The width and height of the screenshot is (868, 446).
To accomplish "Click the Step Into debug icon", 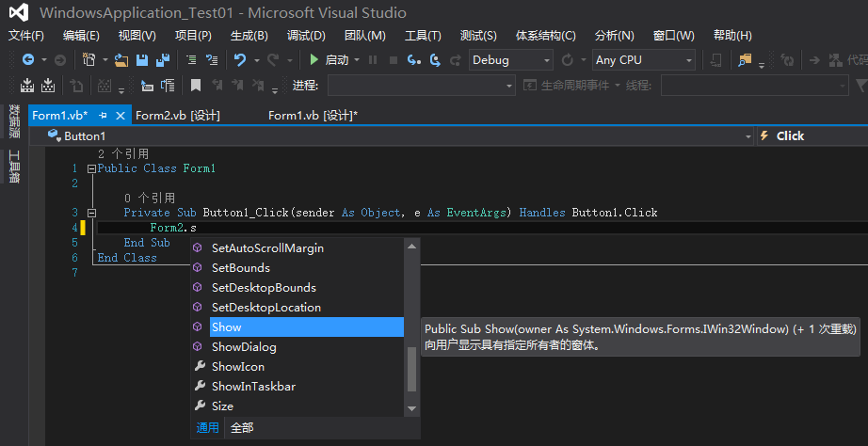I will [414, 60].
